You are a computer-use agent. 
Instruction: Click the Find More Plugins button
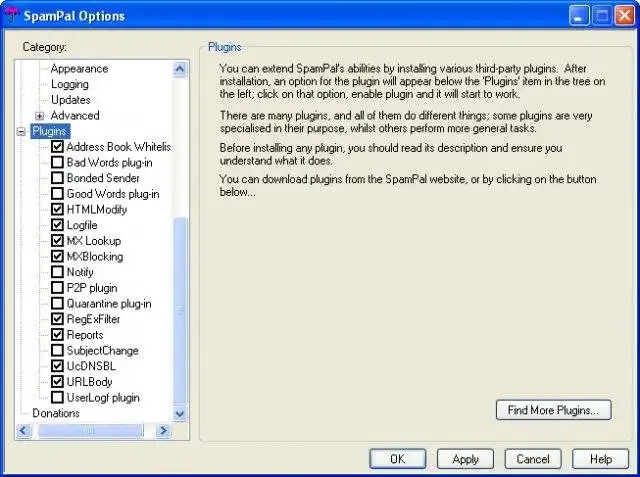click(x=553, y=410)
